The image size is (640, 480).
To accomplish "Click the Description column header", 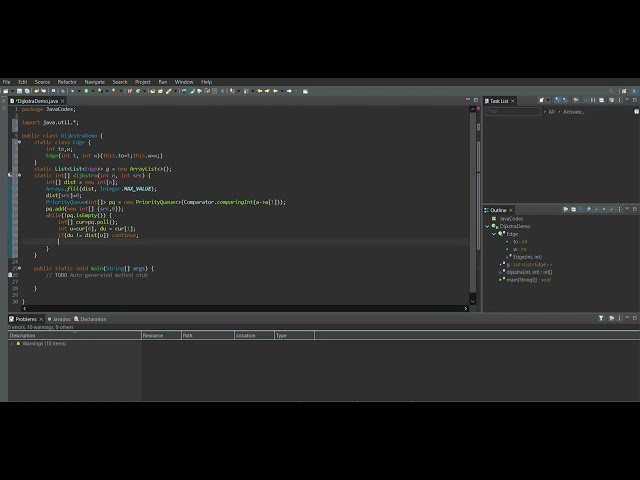I will point(74,336).
